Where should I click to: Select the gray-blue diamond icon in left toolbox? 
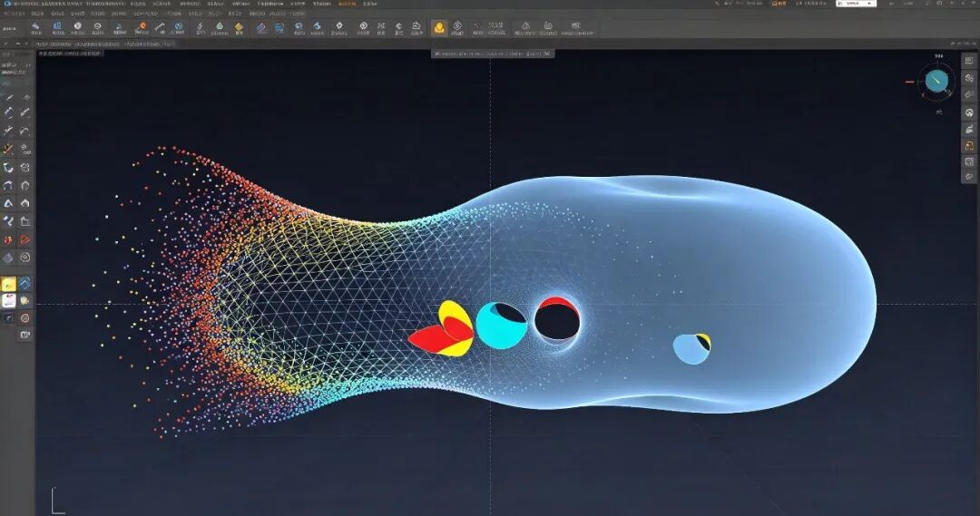pos(8,258)
